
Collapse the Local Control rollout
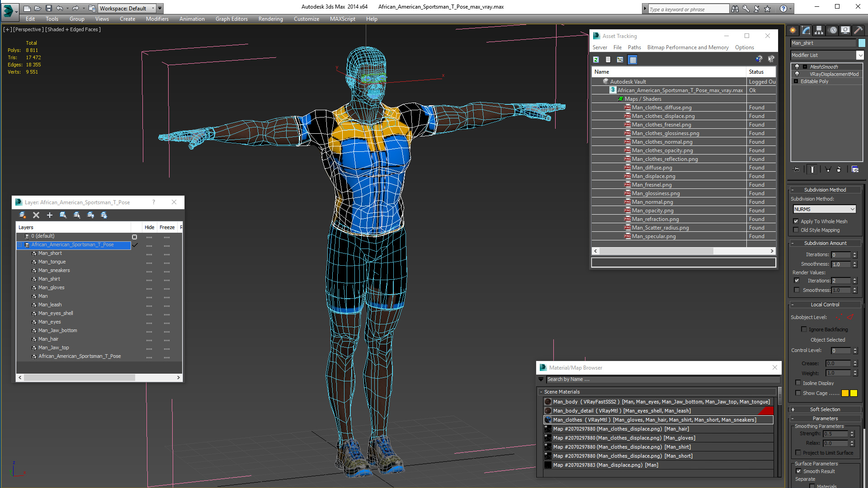coord(825,305)
